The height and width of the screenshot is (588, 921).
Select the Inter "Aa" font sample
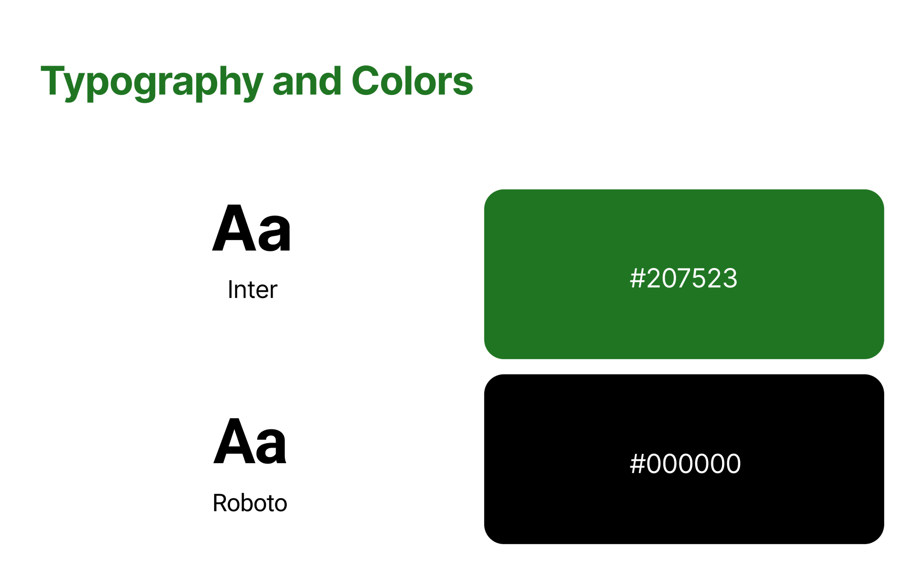point(251,228)
